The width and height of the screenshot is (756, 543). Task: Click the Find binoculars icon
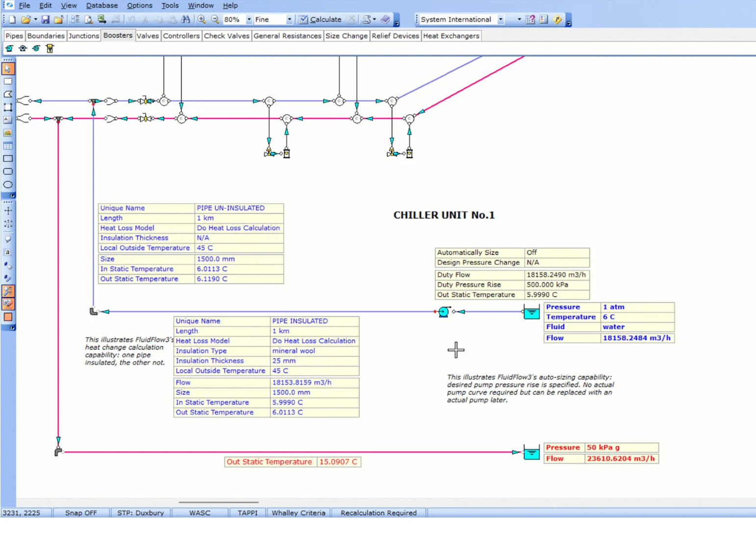pyautogui.click(x=185, y=20)
